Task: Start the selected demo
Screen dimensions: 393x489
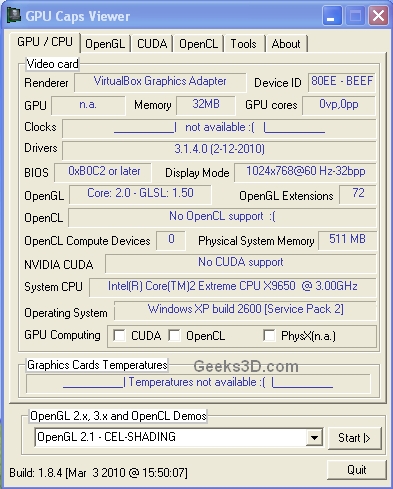Action: [354, 438]
